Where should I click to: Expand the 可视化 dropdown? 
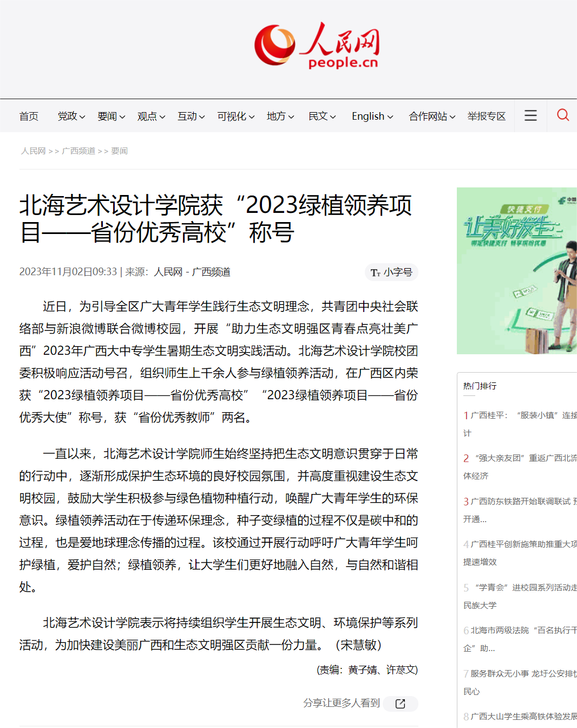235,116
